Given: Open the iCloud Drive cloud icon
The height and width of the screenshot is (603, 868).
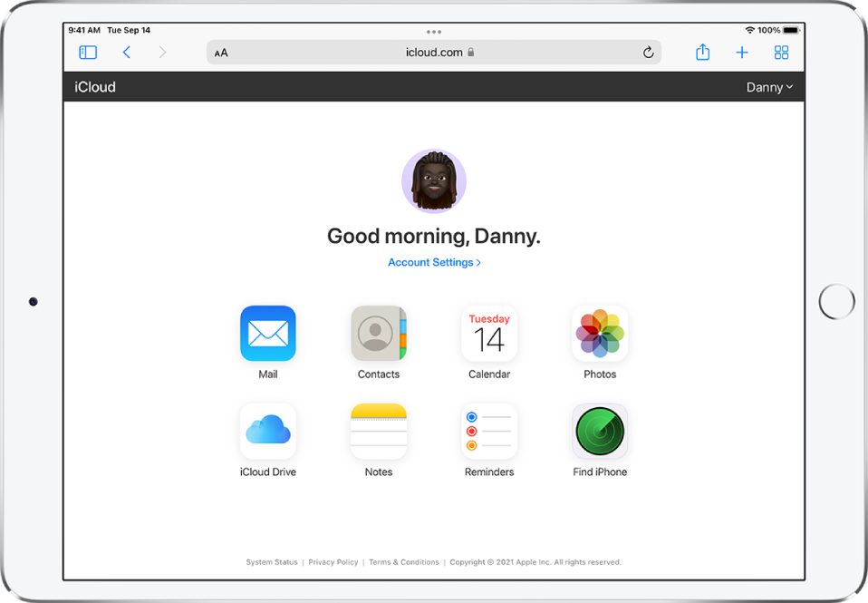Looking at the screenshot, I should pos(268,432).
